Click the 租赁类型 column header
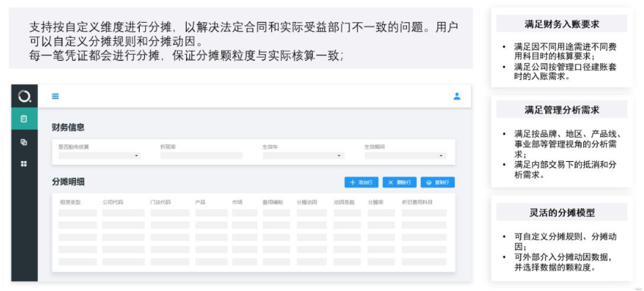Screen dimensions: 644x291 point(70,202)
